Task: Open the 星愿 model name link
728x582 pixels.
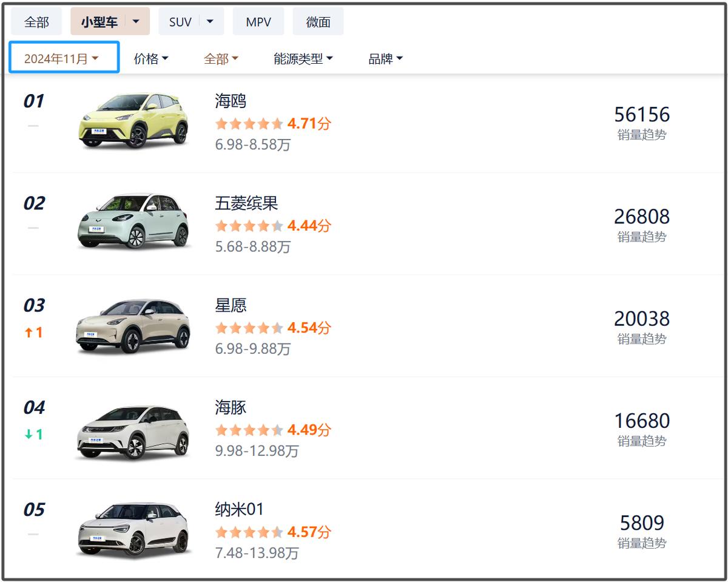Action: pos(231,305)
